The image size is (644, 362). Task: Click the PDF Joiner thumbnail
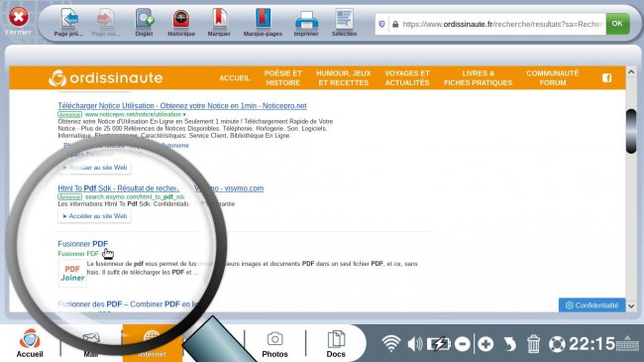click(x=72, y=273)
